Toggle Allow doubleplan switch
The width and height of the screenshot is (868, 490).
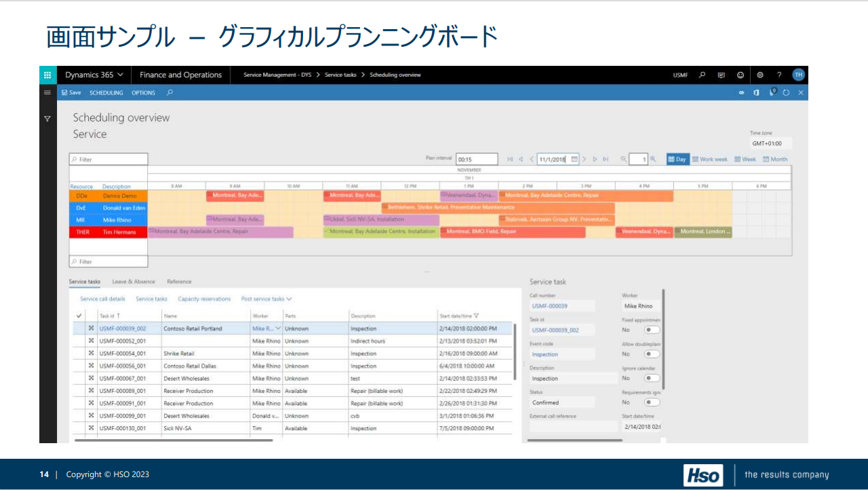[x=652, y=354]
